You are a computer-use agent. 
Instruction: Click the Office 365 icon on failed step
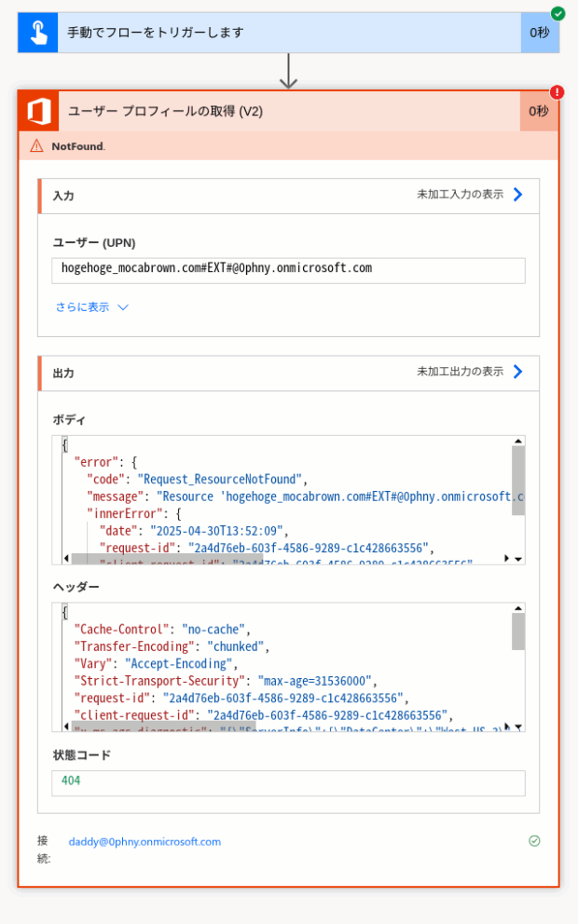[39, 111]
